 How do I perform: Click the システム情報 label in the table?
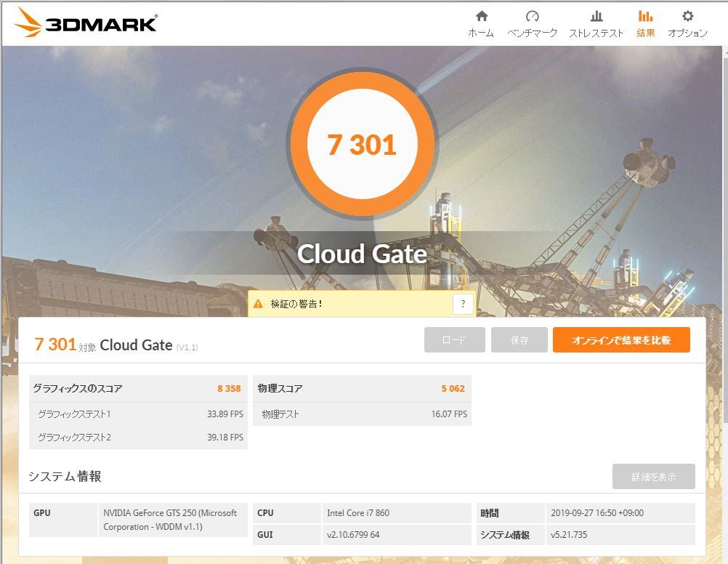coord(510,535)
